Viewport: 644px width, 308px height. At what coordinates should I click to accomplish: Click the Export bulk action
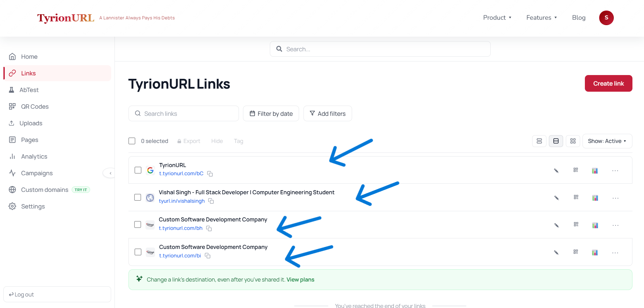(189, 141)
